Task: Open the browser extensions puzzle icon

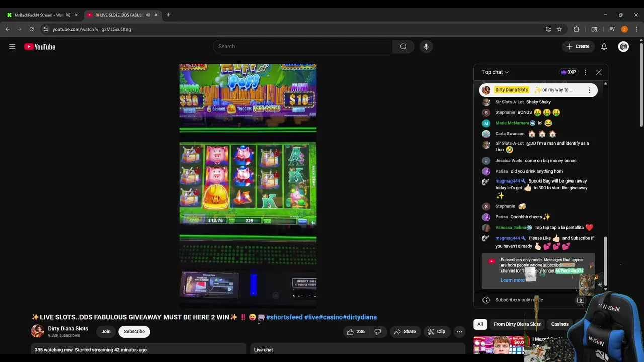Action: [x=577, y=29]
